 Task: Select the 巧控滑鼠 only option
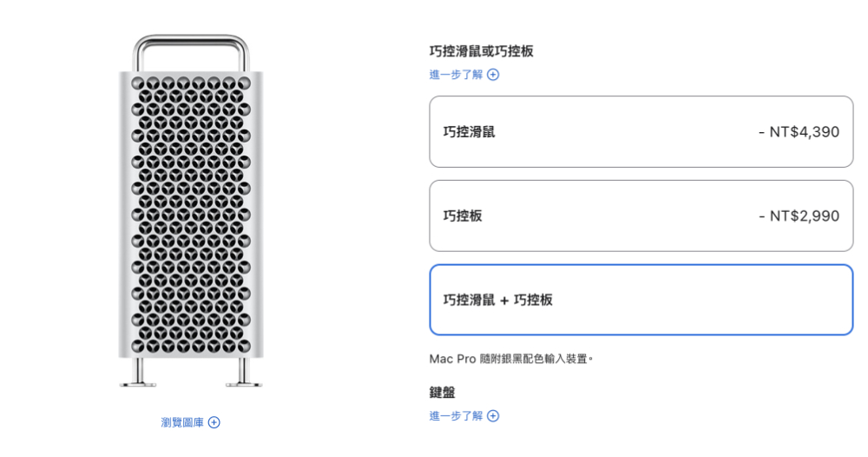tap(641, 132)
